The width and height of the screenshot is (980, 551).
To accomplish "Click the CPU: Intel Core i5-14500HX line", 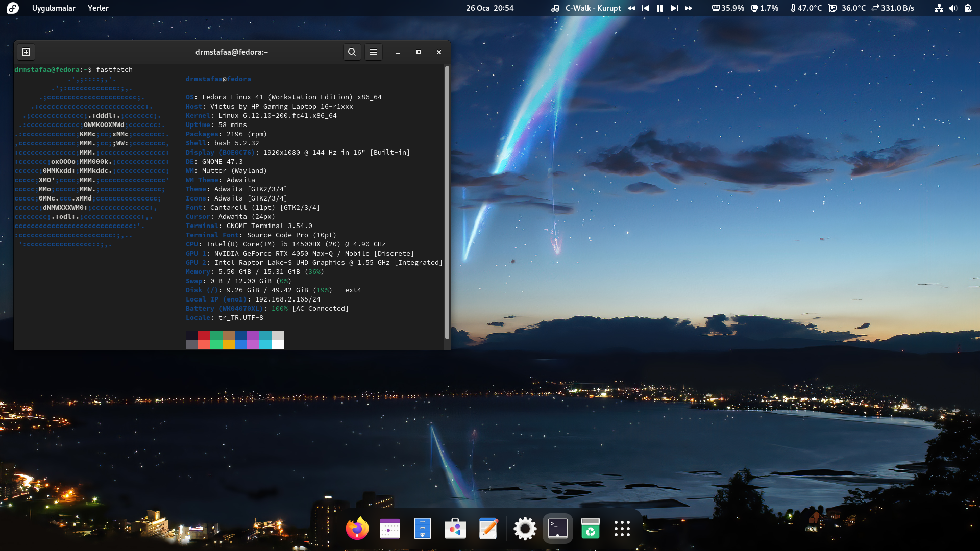I will [x=286, y=244].
